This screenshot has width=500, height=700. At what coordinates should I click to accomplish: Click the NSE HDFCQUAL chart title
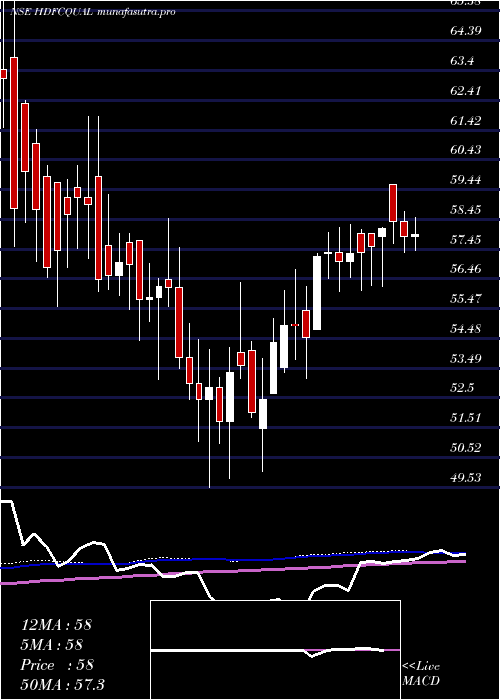[x=93, y=12]
